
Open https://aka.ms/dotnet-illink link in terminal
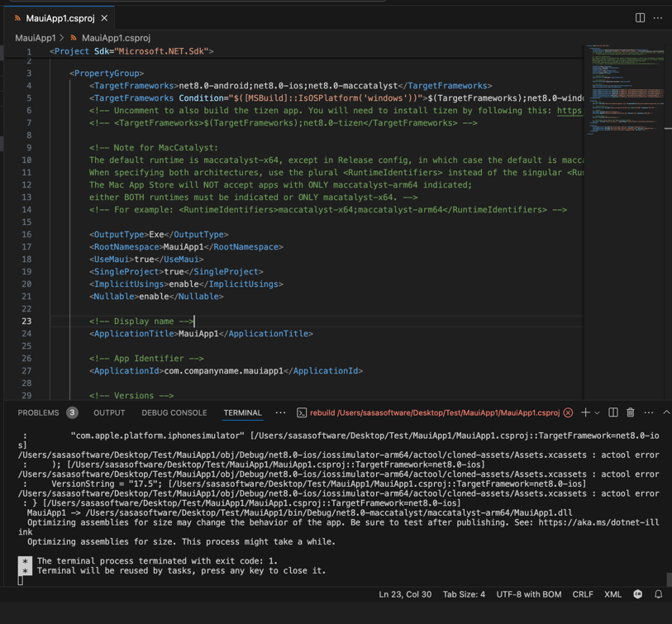(598, 522)
